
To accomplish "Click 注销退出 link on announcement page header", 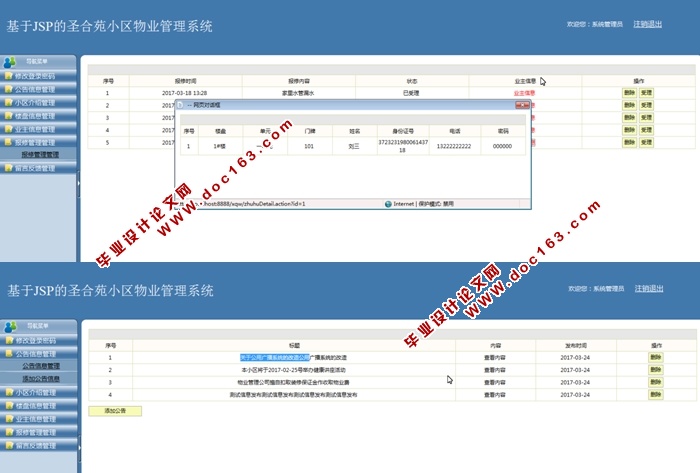I will point(649,289).
